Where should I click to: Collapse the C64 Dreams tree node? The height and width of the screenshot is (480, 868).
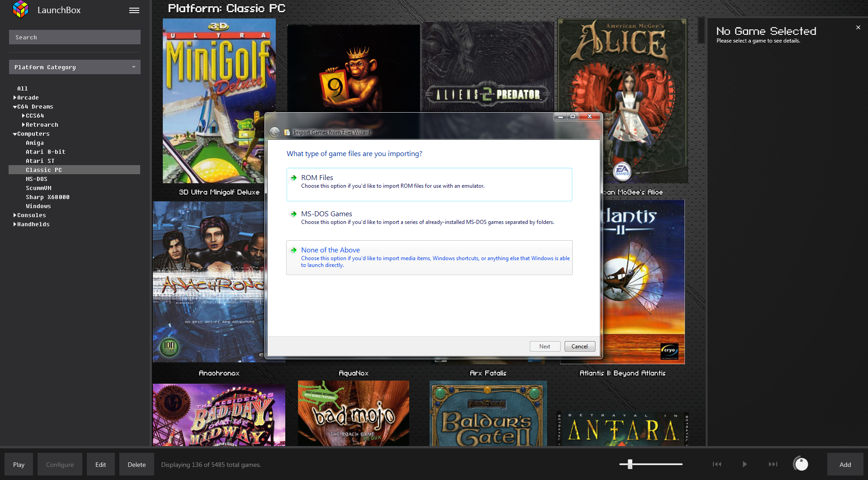tap(15, 107)
